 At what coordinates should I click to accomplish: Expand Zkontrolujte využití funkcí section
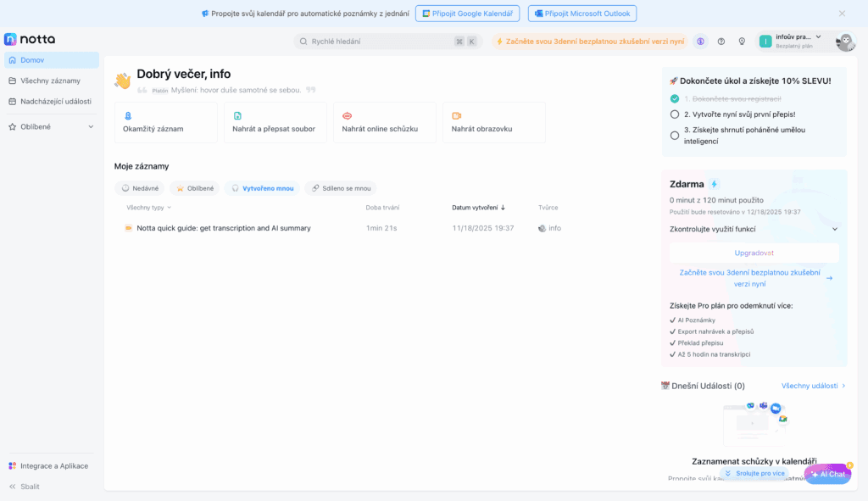tap(834, 229)
